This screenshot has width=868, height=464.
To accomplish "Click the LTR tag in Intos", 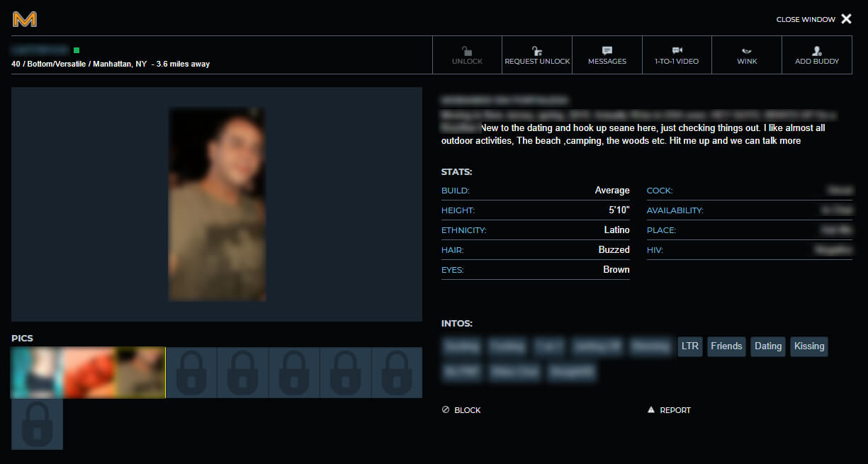I will (x=689, y=346).
